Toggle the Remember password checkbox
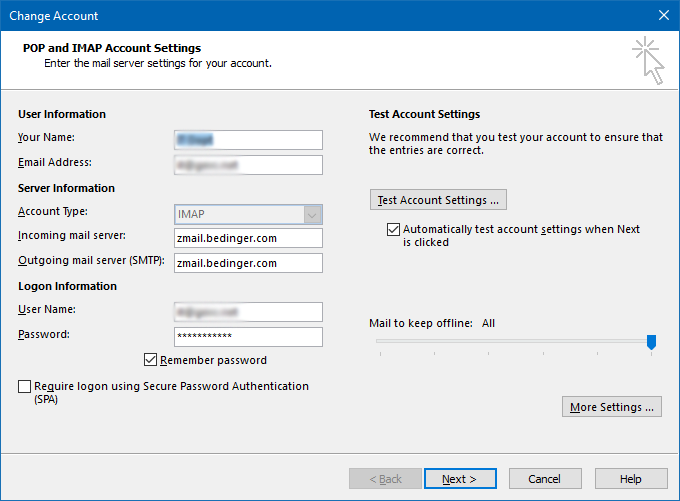The image size is (680, 501). point(150,360)
